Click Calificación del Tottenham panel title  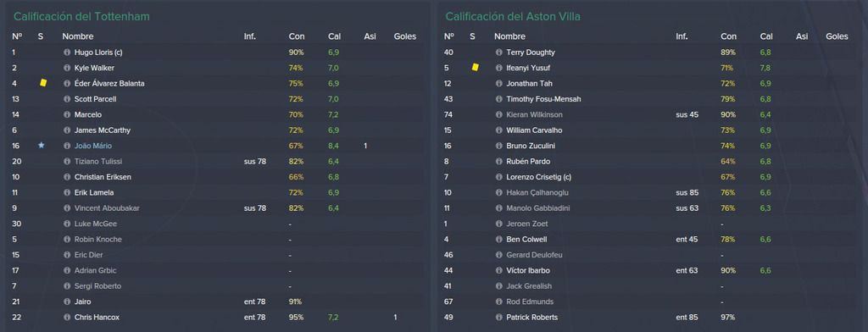tap(81, 17)
